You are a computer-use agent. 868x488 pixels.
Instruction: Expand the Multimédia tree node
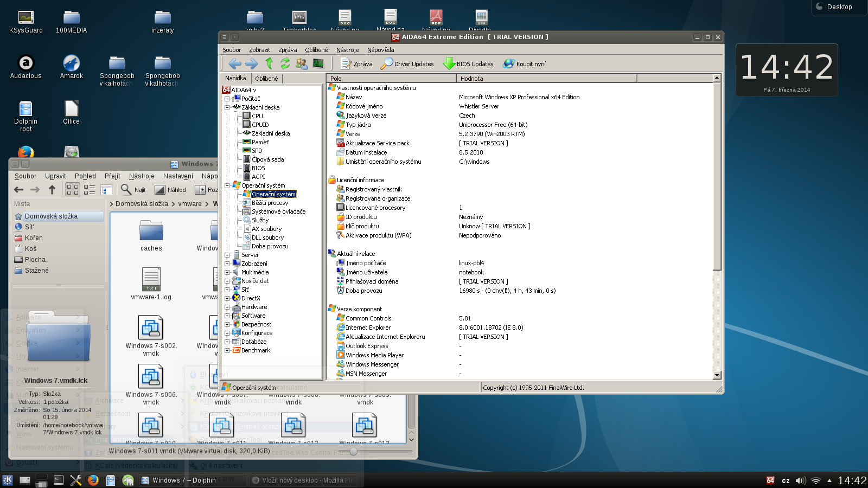point(227,272)
